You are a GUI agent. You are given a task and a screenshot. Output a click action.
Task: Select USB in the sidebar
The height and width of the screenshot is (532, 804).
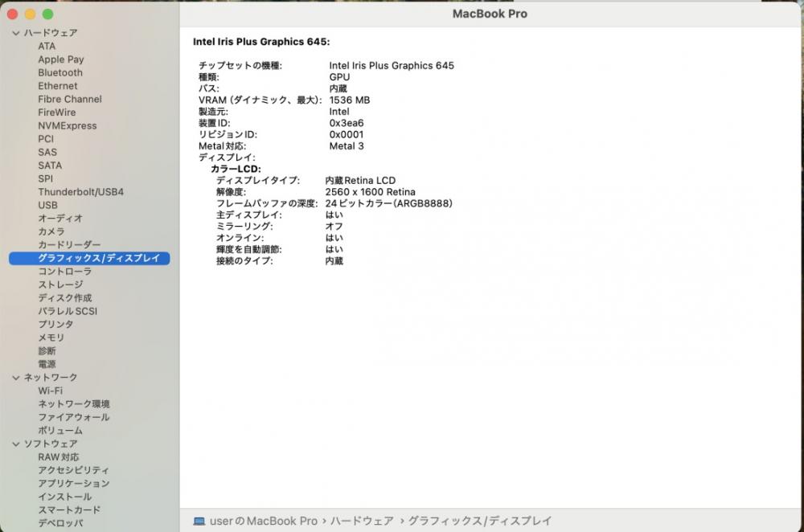(47, 206)
